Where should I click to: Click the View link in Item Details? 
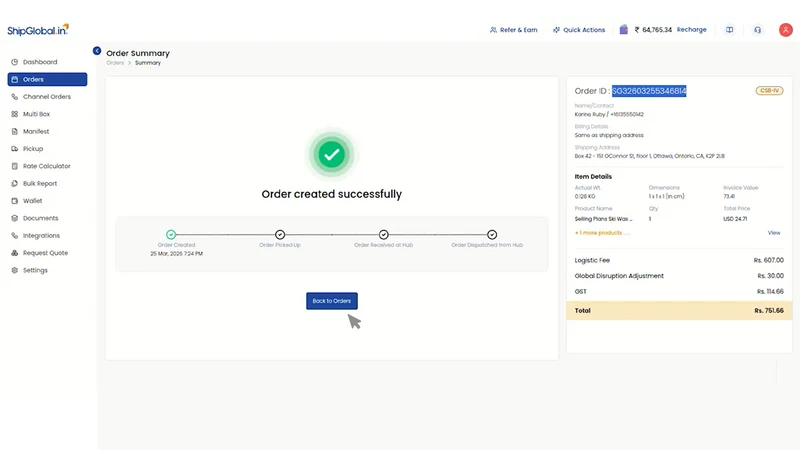[773, 233]
